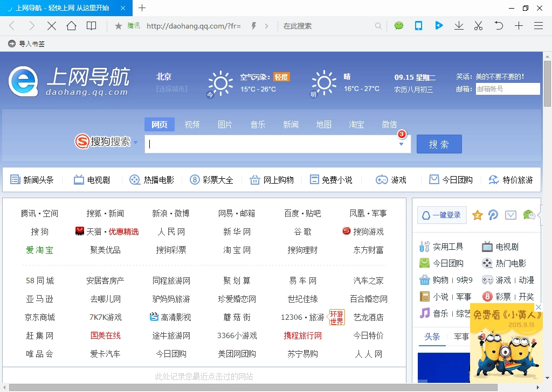
Task: Open 12306·旅游 link
Action: tap(303, 318)
